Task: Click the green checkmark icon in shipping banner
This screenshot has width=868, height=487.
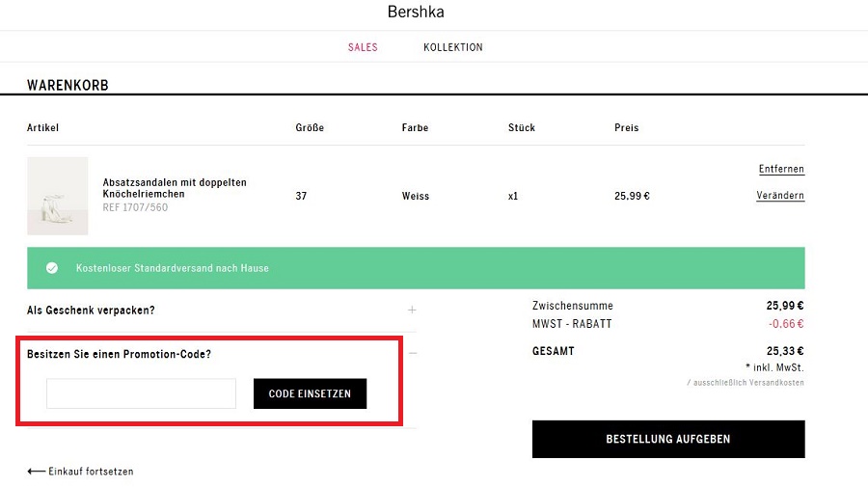Action: click(x=52, y=268)
